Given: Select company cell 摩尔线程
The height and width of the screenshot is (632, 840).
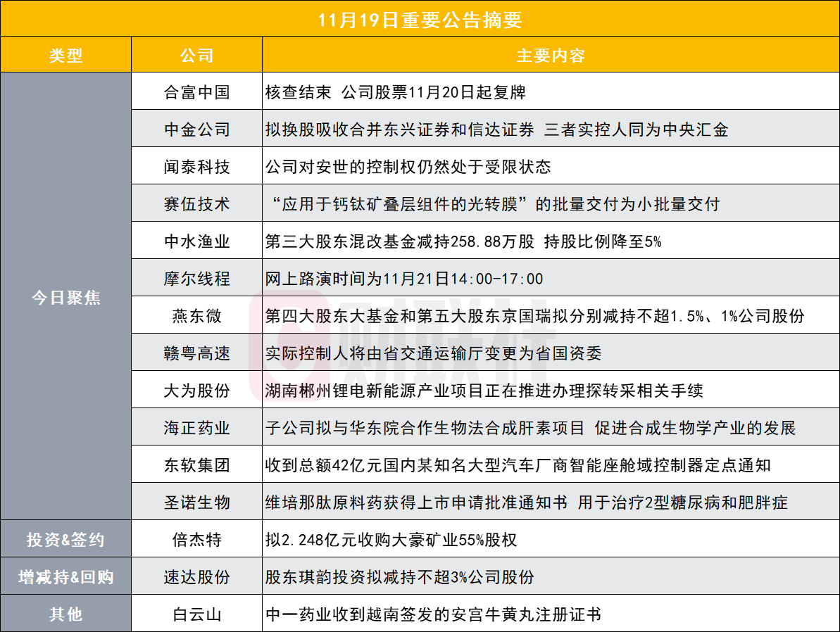Looking at the screenshot, I should pos(196,279).
